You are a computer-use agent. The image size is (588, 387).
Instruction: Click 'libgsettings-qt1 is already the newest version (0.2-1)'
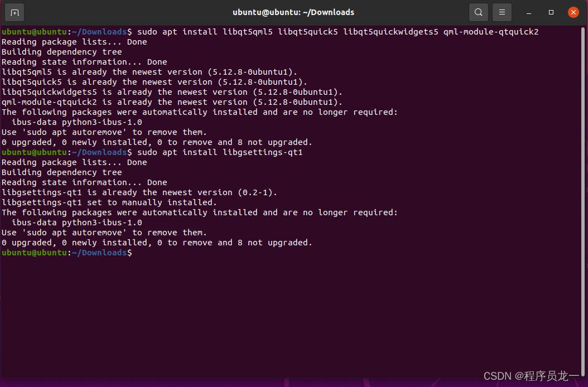pos(139,192)
